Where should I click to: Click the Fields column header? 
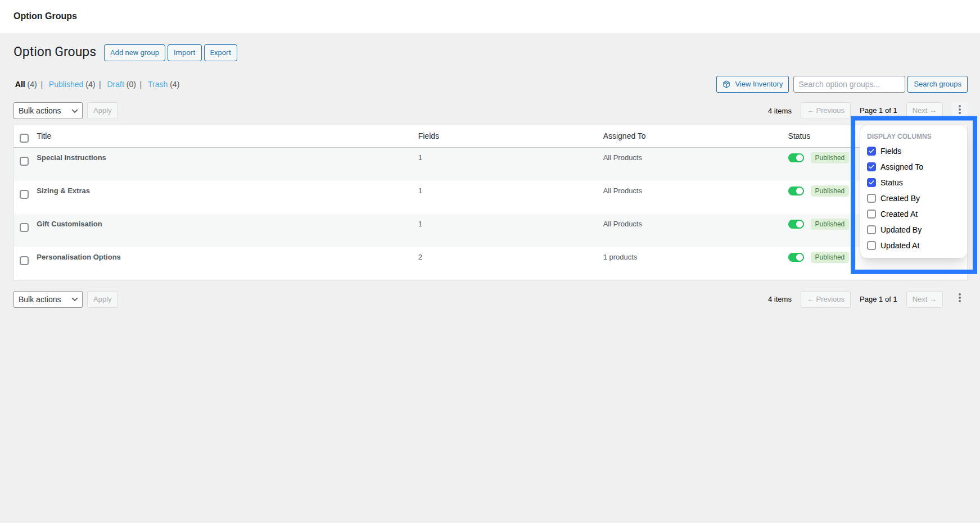point(428,136)
